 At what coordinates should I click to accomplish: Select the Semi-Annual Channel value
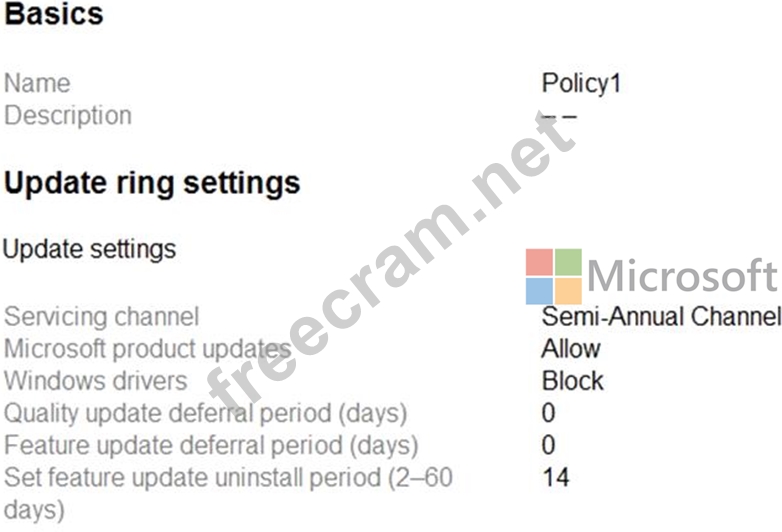661,317
